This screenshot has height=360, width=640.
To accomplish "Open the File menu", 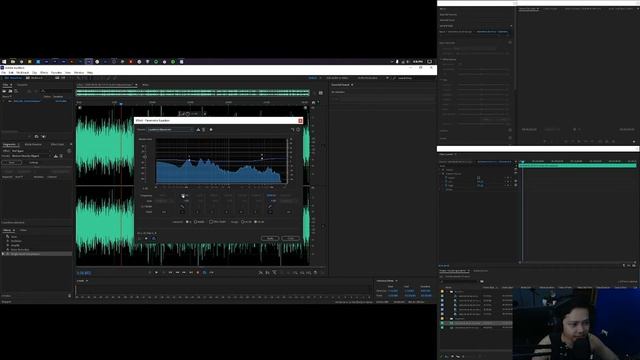I will 3,72.
